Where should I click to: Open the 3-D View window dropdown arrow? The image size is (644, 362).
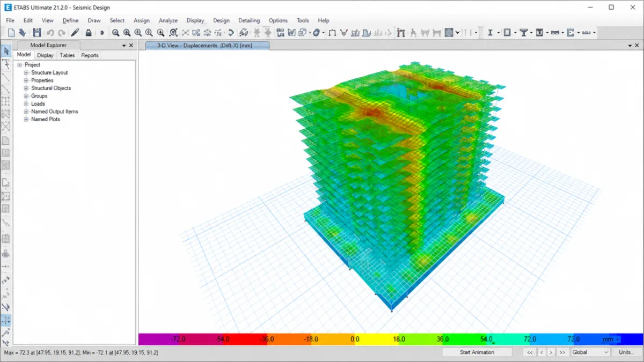click(630, 46)
